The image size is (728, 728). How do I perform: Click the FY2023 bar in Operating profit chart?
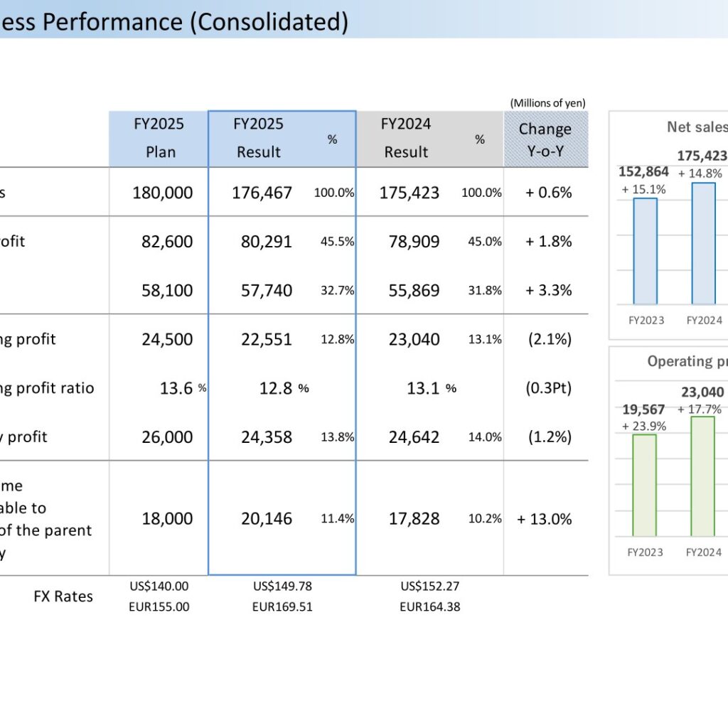pos(644,485)
